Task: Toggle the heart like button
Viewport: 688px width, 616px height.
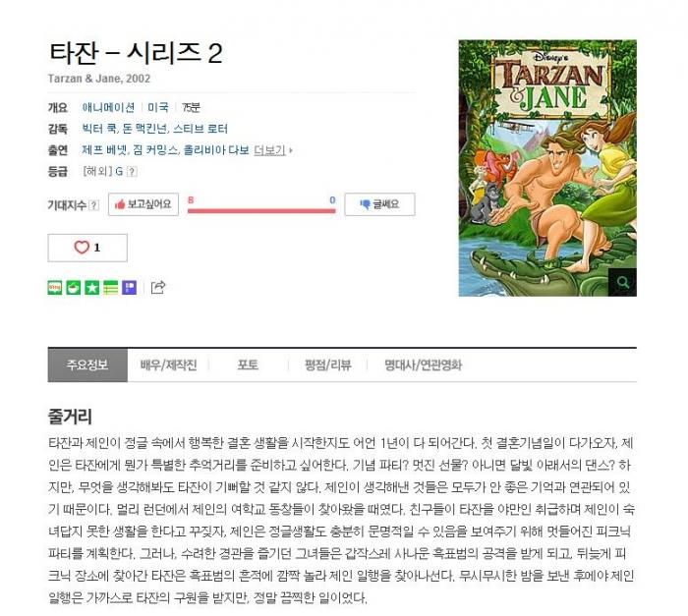Action: 87,248
